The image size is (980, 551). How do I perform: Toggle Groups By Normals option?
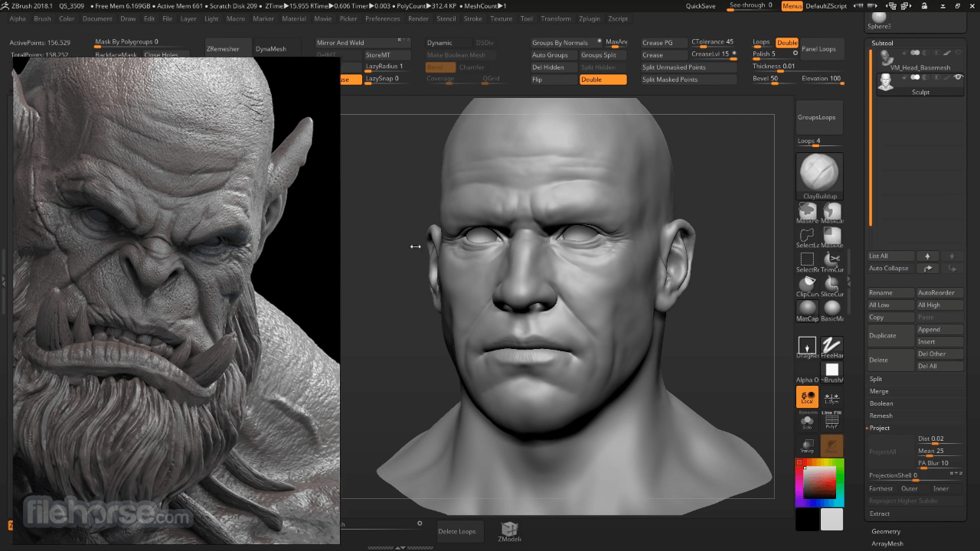coord(565,43)
